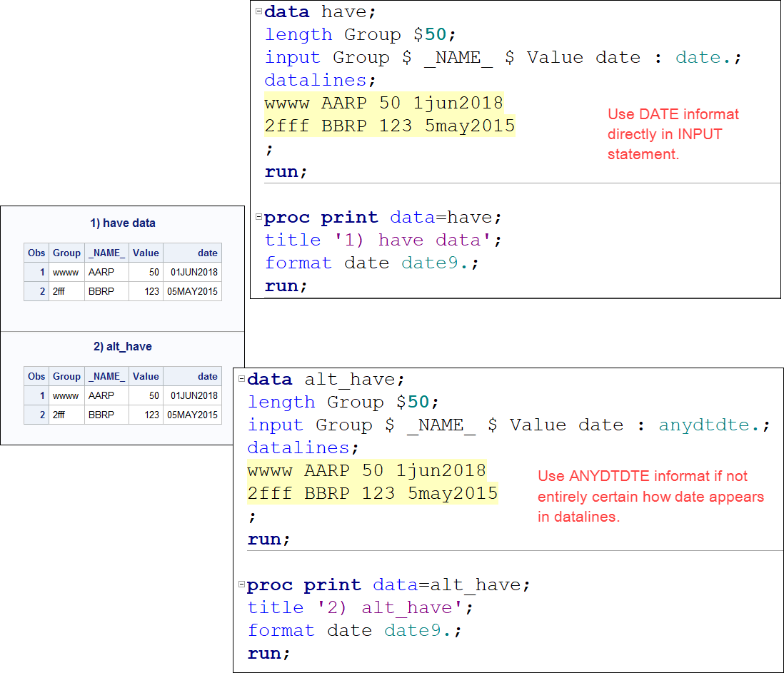The height and width of the screenshot is (673, 784).
Task: Collapse the 'data have' step block
Action: point(258,11)
